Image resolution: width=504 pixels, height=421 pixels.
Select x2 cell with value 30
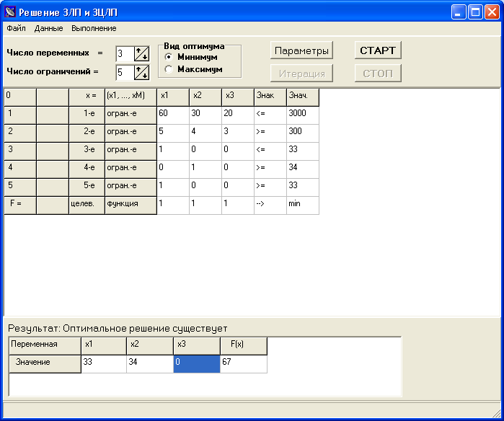point(205,115)
